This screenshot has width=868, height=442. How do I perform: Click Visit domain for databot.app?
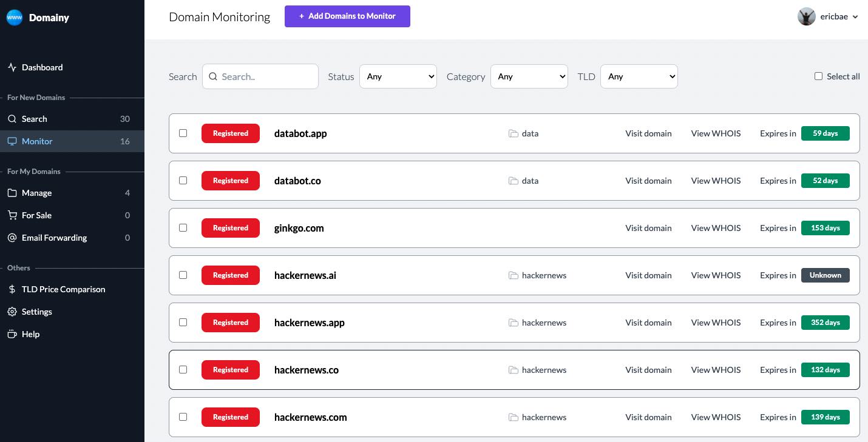pos(648,133)
